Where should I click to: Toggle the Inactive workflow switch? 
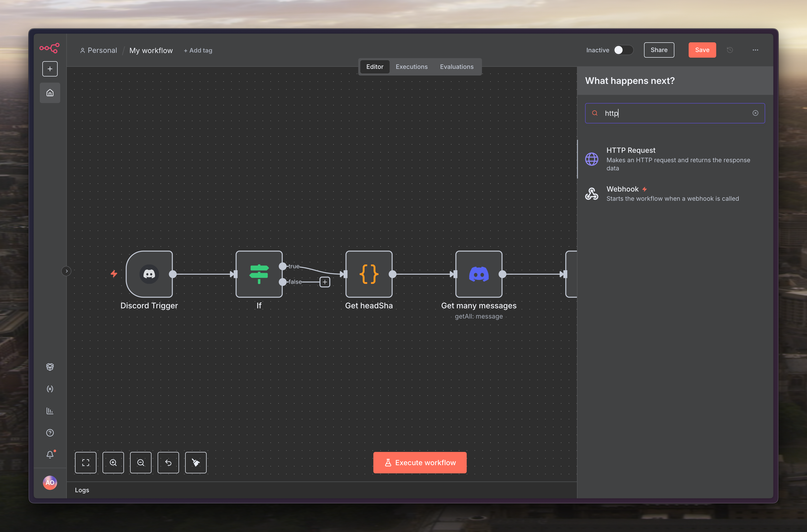pyautogui.click(x=623, y=50)
